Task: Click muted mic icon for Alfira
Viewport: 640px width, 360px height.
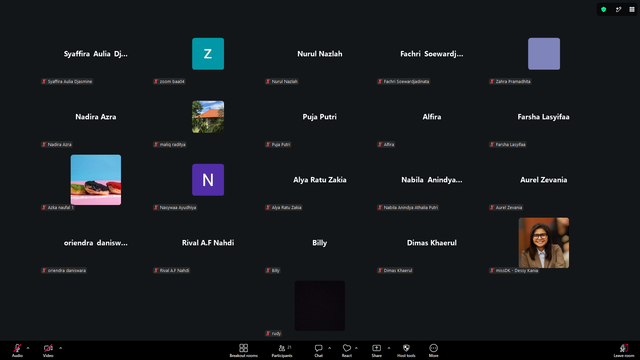Action: (380, 144)
